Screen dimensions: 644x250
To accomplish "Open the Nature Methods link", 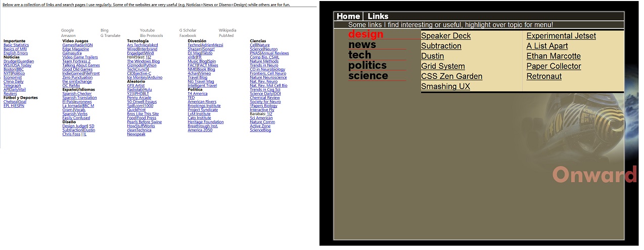I will [264, 61].
